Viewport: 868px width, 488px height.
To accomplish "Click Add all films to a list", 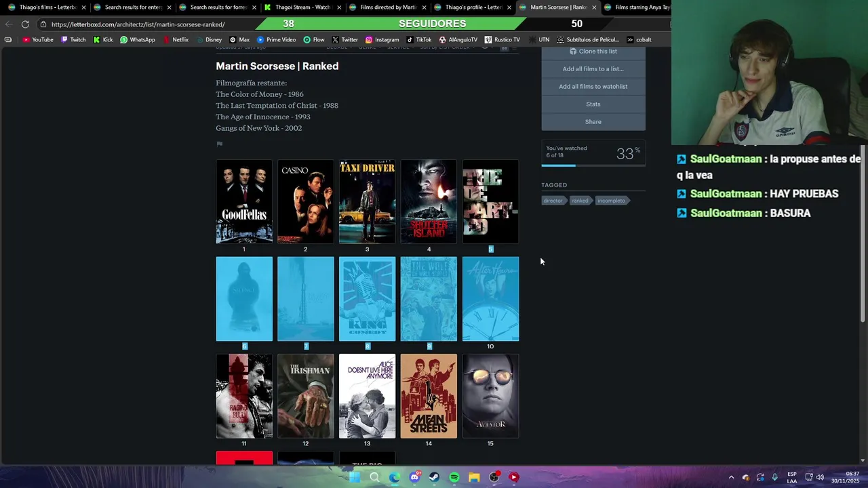I will coord(593,68).
